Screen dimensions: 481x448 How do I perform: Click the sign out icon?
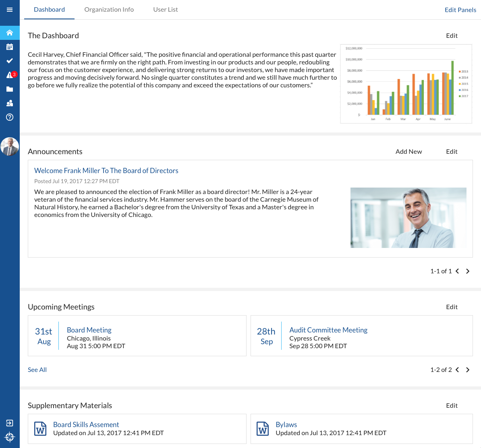(10, 423)
